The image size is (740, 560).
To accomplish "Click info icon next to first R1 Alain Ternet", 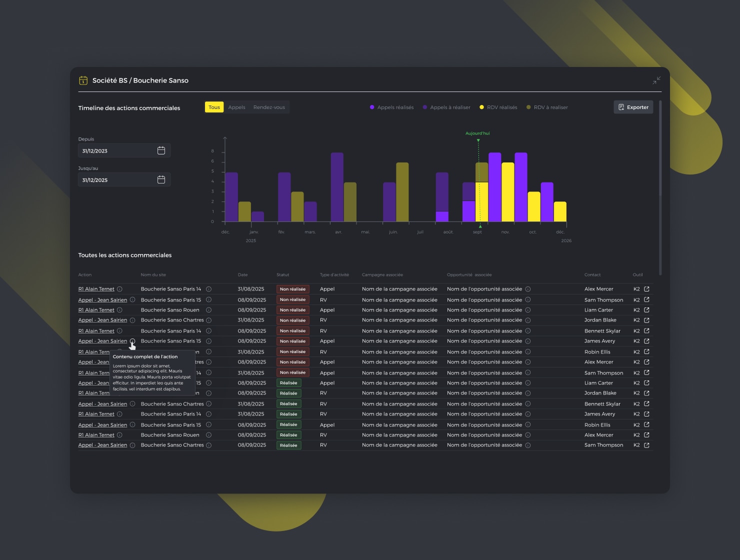I will tap(119, 289).
